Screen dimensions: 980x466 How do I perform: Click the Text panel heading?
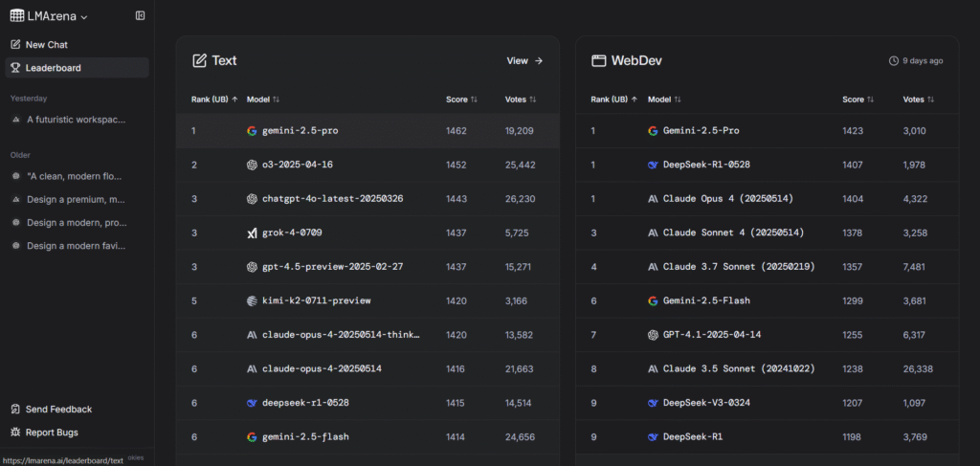[224, 60]
